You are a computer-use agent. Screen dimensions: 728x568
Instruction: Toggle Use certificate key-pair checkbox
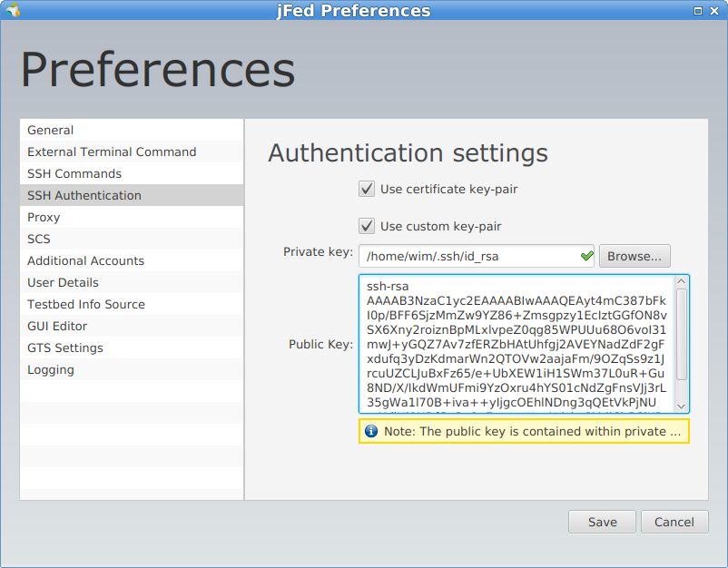click(x=367, y=189)
